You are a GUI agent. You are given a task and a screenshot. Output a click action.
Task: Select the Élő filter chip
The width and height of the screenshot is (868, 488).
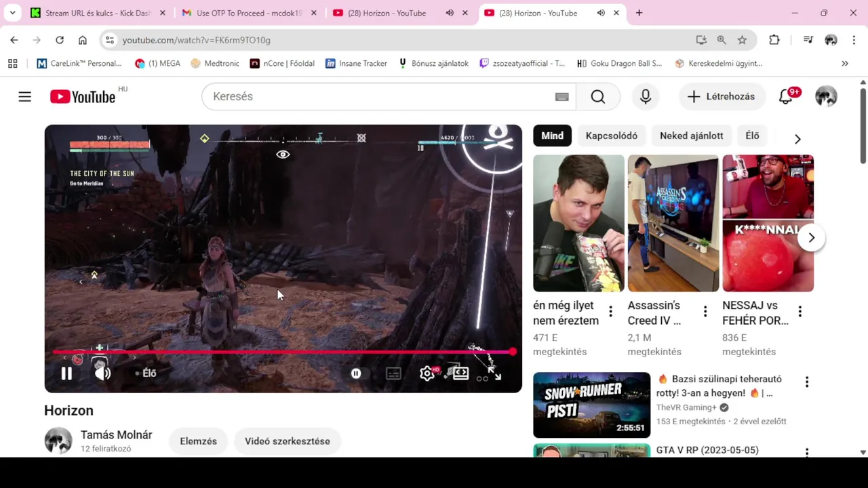pyautogui.click(x=753, y=136)
